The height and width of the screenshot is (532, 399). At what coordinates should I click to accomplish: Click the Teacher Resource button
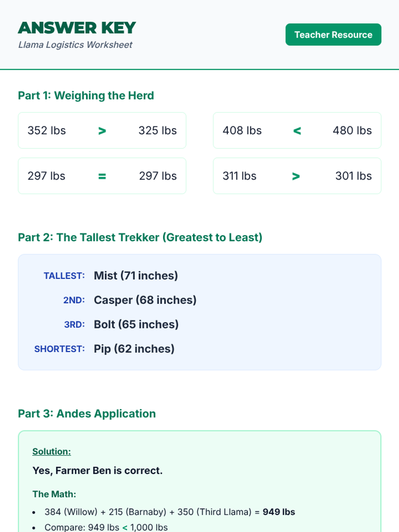(x=333, y=35)
